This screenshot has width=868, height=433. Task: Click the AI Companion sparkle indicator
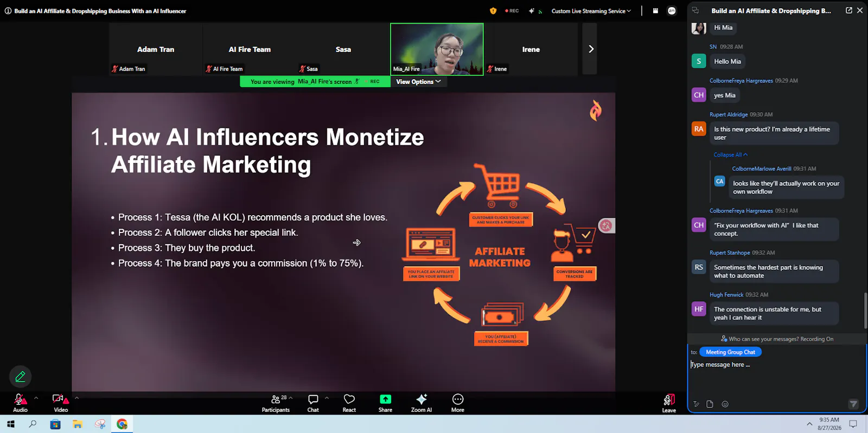point(532,11)
